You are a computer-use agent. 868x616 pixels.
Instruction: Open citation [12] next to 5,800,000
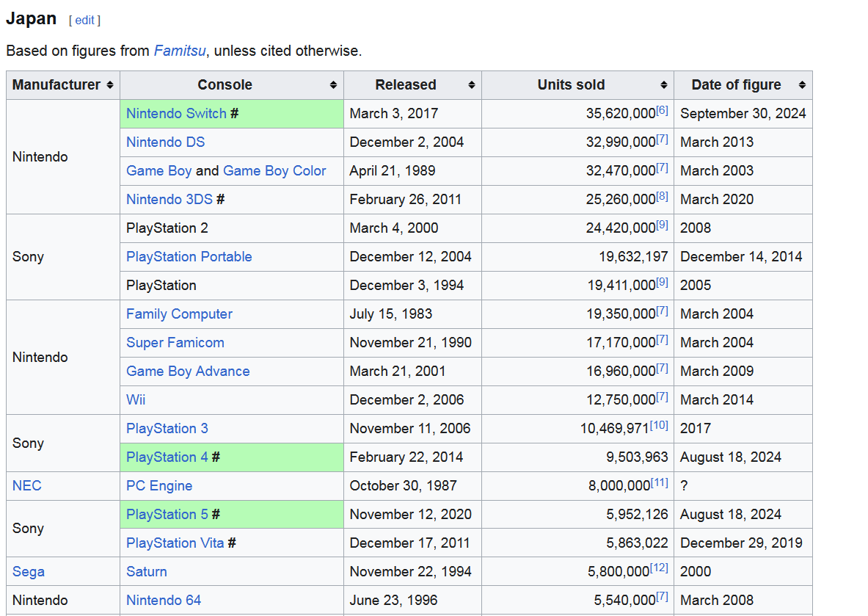click(659, 568)
